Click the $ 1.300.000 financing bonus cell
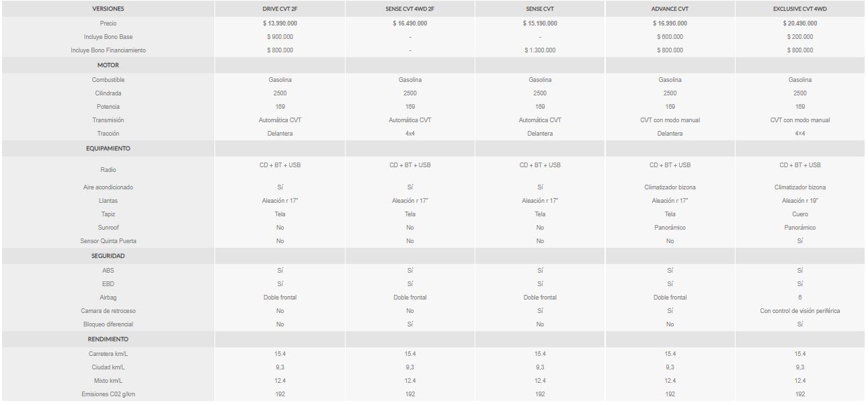 coord(540,50)
